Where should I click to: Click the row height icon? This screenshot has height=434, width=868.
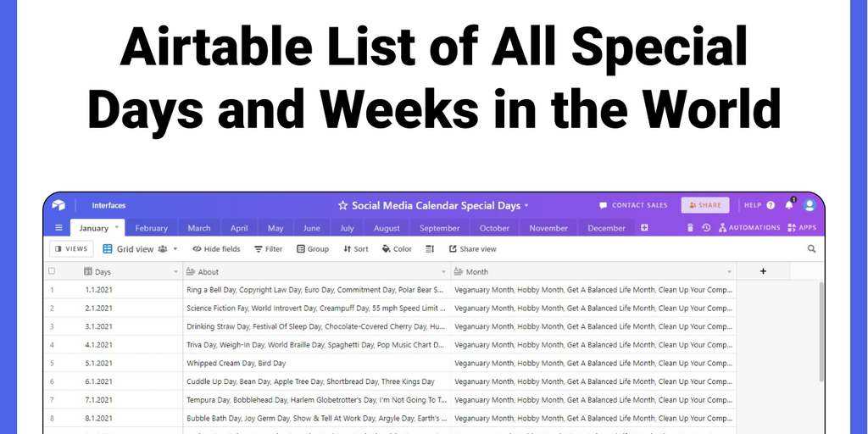click(x=430, y=249)
